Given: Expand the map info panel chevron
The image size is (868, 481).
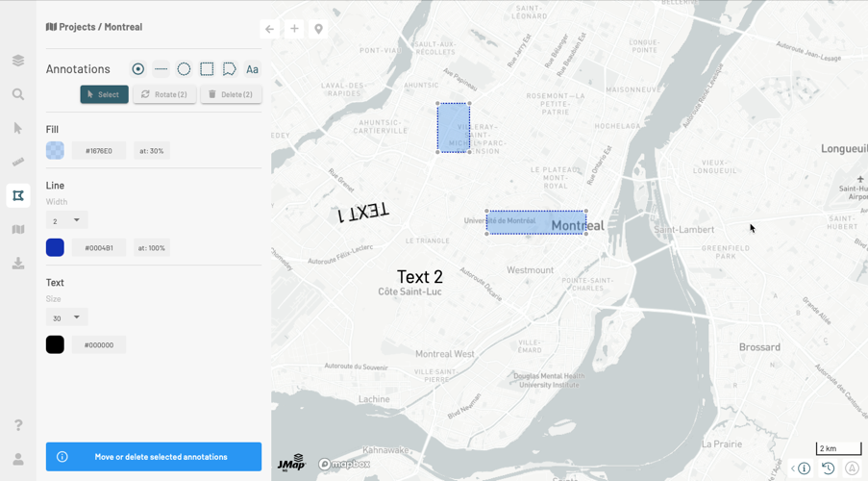Looking at the screenshot, I should pyautogui.click(x=794, y=468).
